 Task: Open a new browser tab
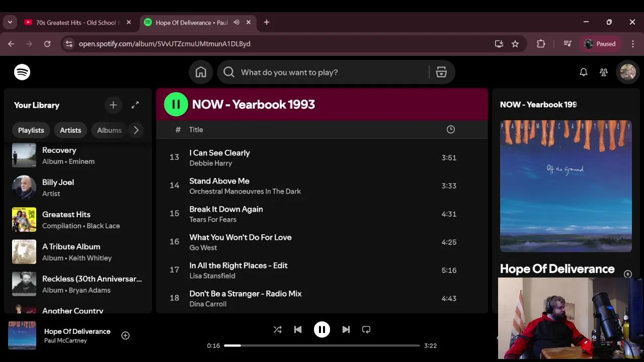(x=267, y=22)
